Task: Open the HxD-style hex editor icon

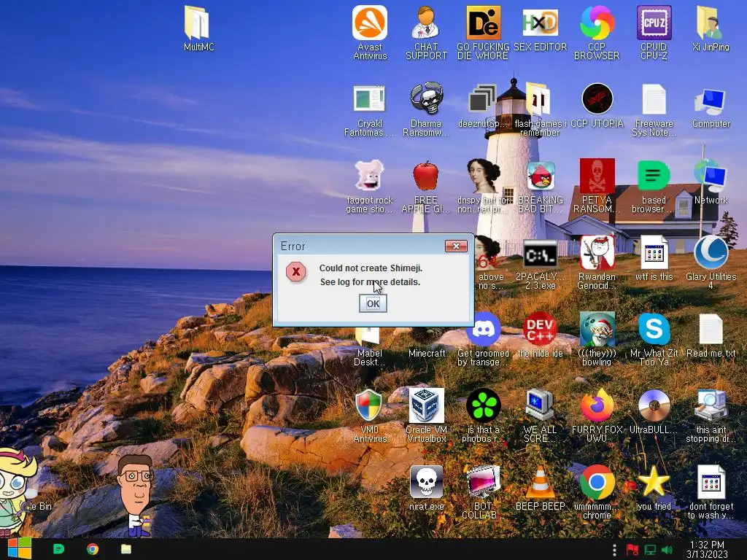Action: 541,23
